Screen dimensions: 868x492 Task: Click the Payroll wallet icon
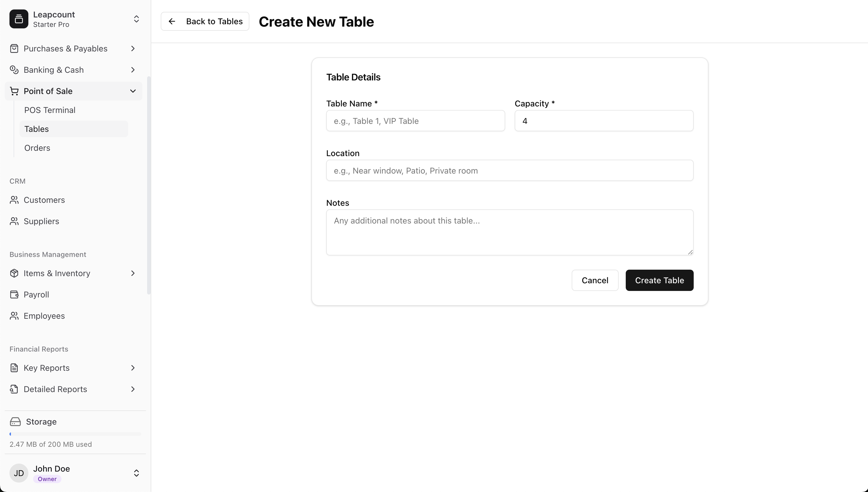point(14,295)
